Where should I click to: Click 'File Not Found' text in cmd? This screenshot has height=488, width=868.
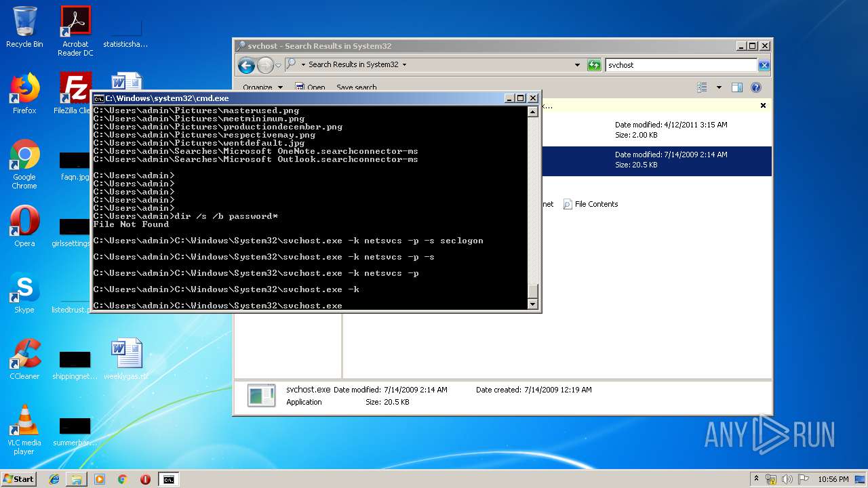coord(131,224)
